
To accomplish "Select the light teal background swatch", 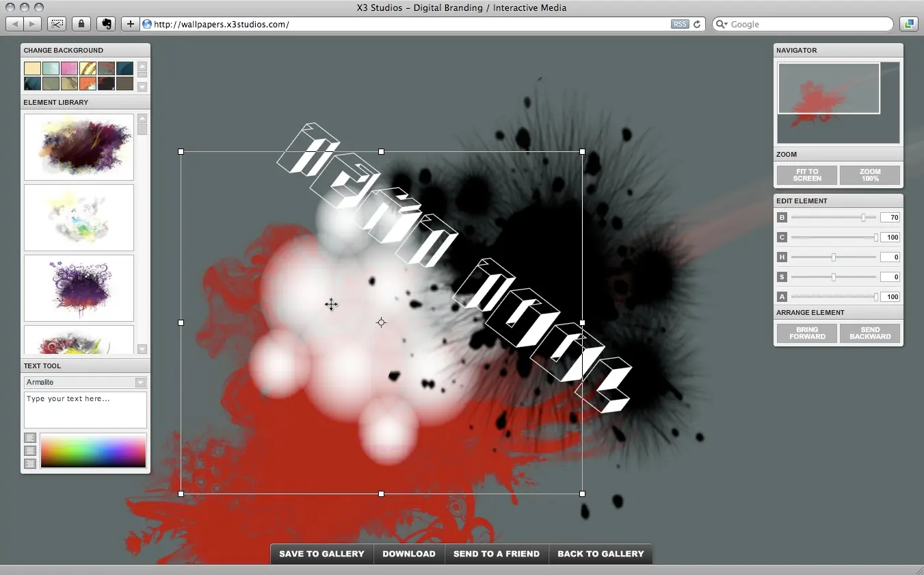I will coord(51,68).
